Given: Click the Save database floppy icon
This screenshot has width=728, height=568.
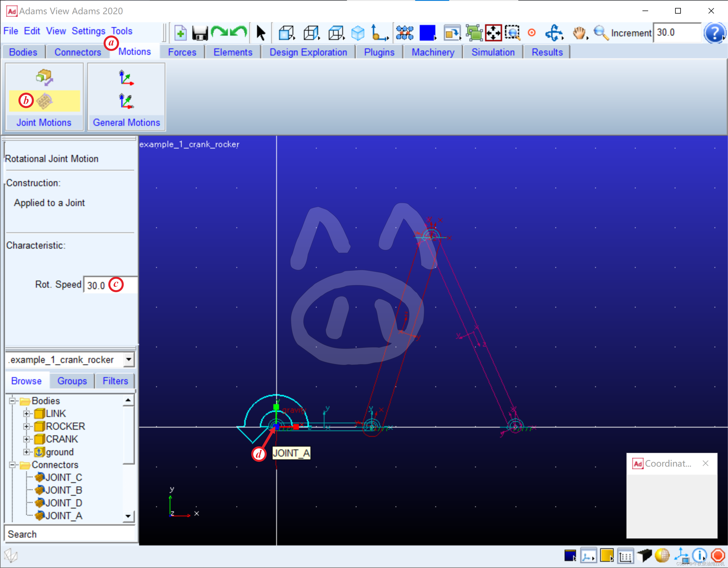Looking at the screenshot, I should (x=200, y=33).
